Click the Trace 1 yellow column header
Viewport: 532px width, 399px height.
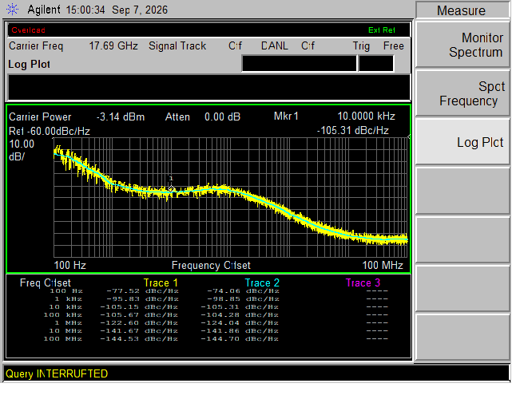coord(161,282)
